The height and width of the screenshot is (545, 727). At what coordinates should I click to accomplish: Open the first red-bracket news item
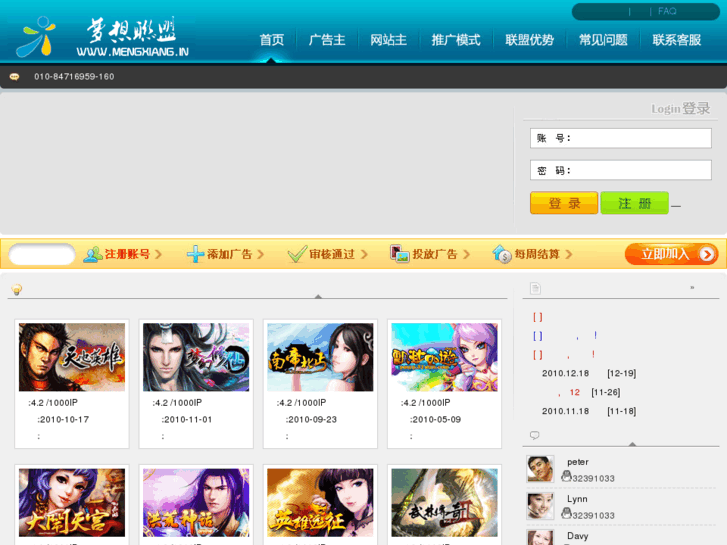[537, 317]
